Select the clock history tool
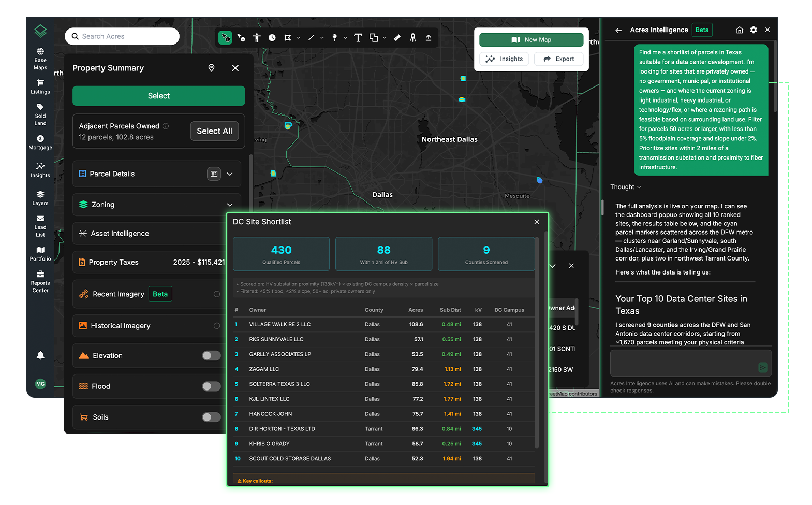Screen dimensions: 812x505 [272, 38]
